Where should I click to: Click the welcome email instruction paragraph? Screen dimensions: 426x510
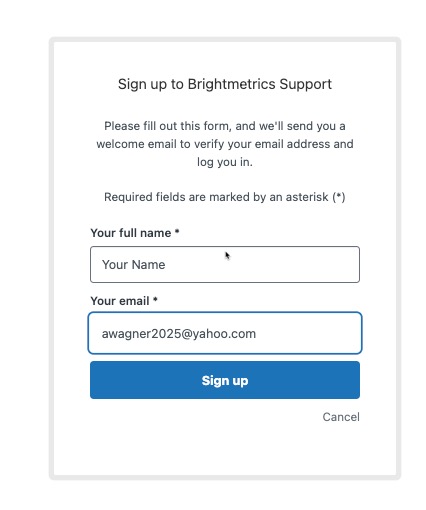click(225, 144)
